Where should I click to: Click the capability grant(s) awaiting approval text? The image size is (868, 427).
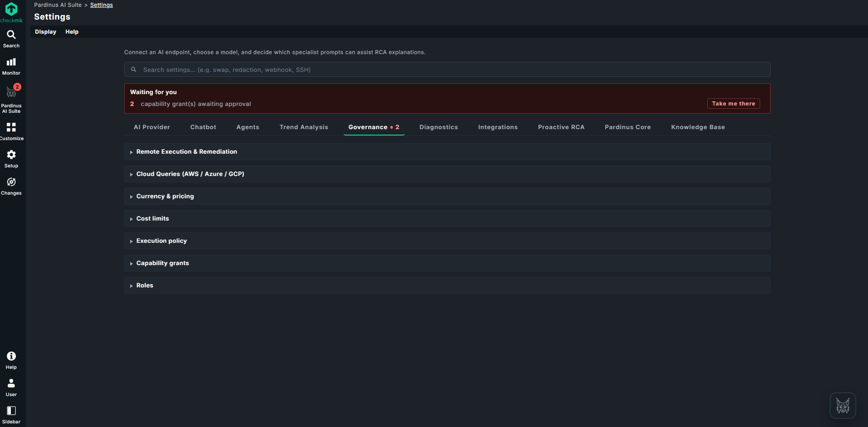click(x=196, y=104)
